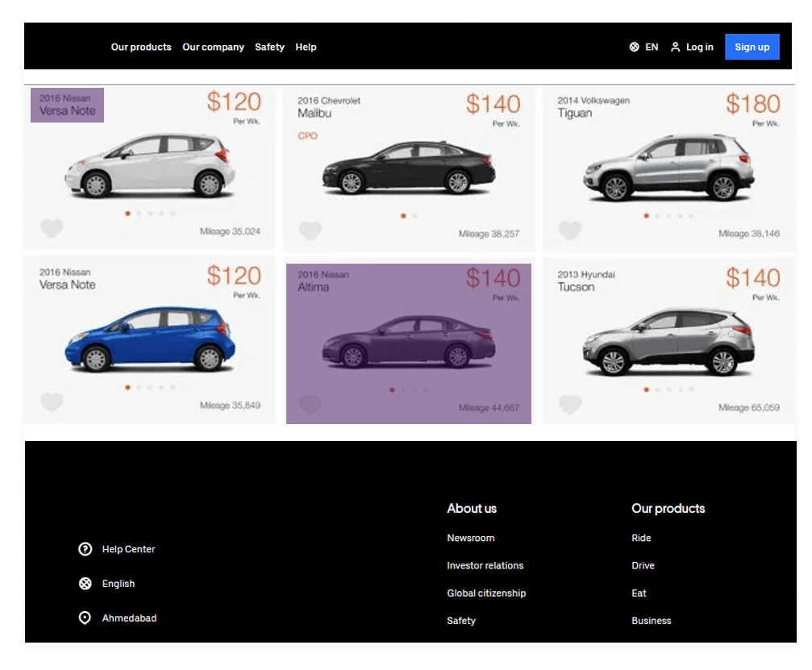Click the user icon beside Log in
This screenshot has width=812, height=670.
(675, 47)
